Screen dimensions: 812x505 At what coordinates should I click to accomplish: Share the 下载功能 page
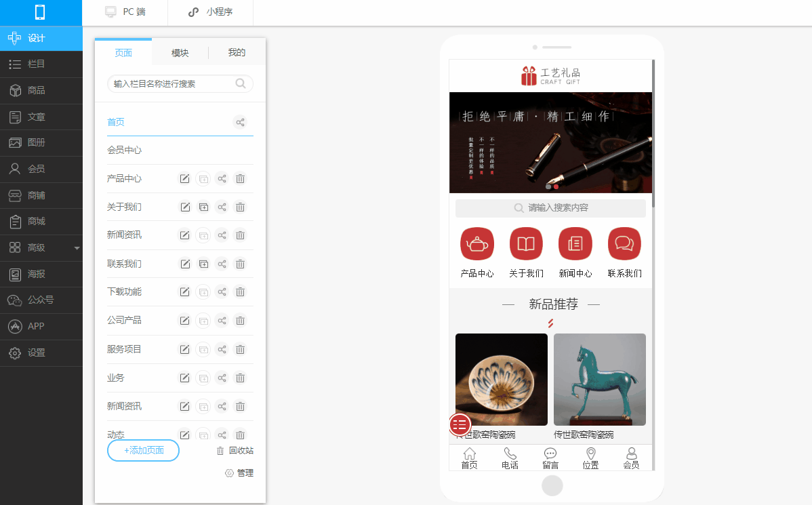tap(222, 292)
